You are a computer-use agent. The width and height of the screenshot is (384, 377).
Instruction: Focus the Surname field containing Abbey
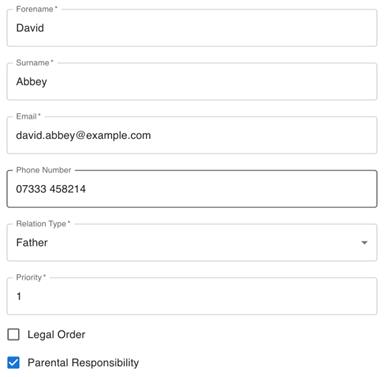[192, 82]
